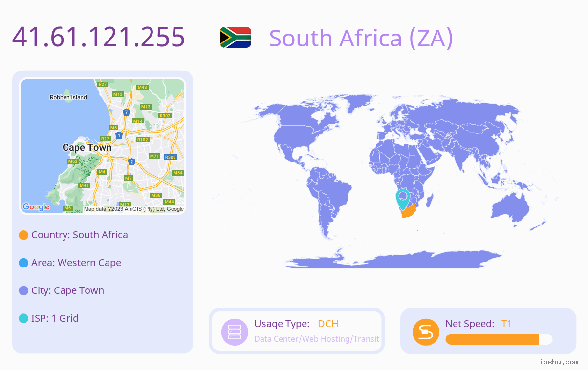The image size is (588, 370).
Task: Click the orange Country bullet dot
Action: click(23, 235)
